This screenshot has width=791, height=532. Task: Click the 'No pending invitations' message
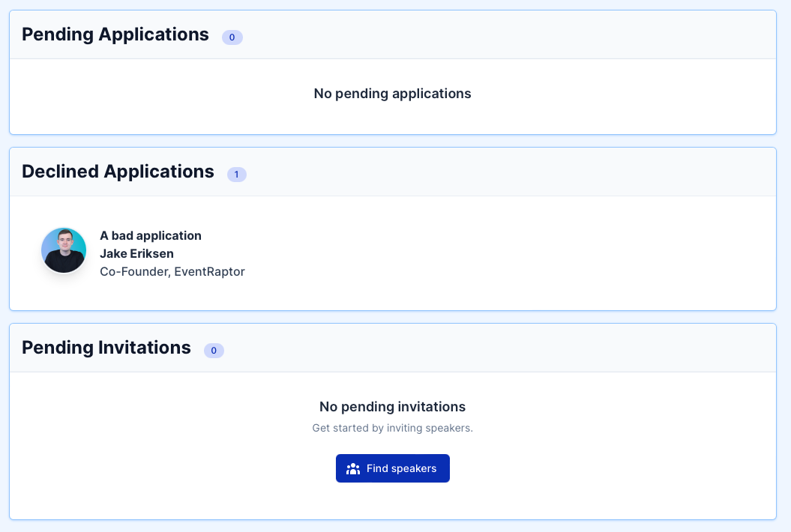392,407
